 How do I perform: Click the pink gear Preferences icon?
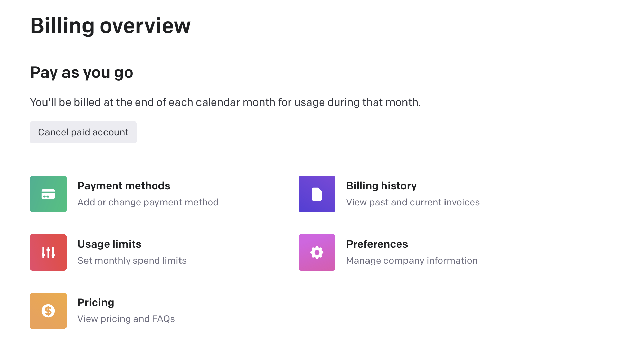coord(317,252)
